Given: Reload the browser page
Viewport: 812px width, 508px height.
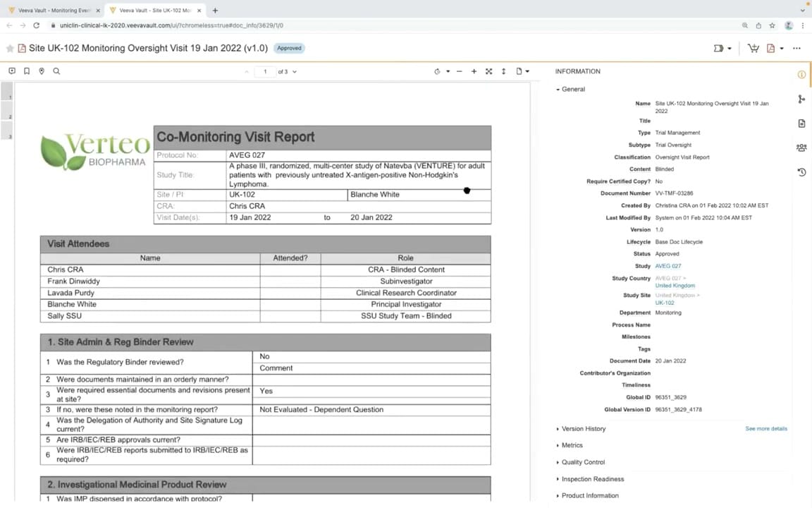Looking at the screenshot, I should pyautogui.click(x=36, y=25).
